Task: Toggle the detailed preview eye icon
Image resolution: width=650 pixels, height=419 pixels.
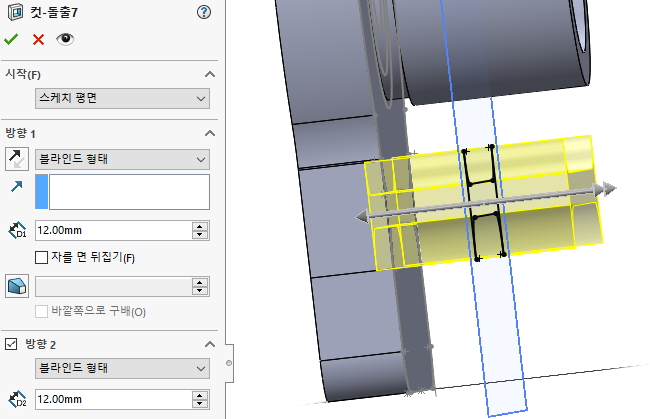Action: (x=65, y=39)
